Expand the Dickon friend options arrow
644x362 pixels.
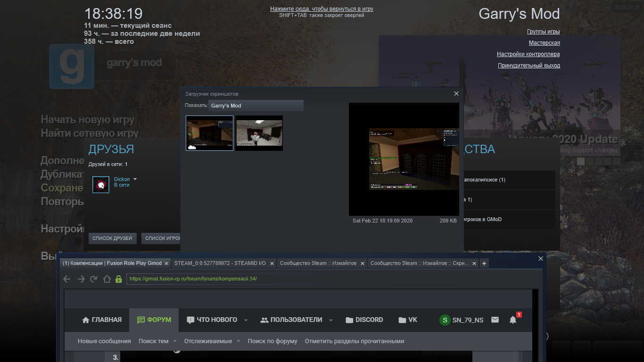click(135, 180)
